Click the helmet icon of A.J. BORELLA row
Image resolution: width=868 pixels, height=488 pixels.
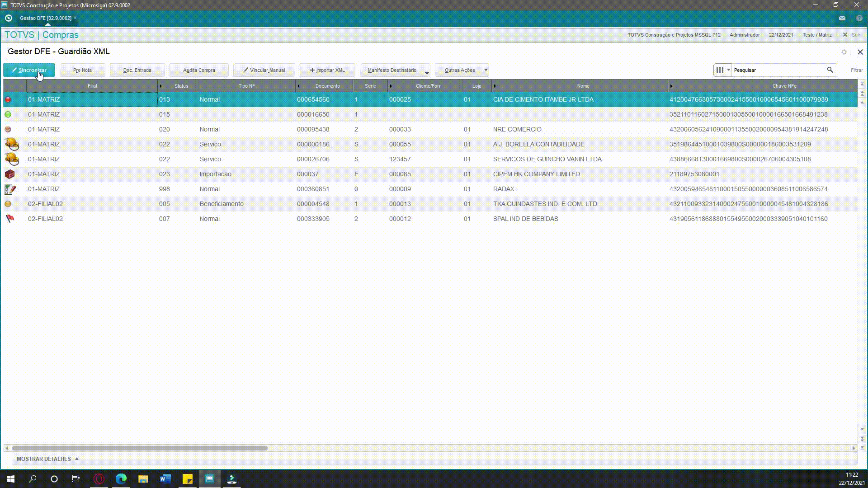(x=12, y=144)
